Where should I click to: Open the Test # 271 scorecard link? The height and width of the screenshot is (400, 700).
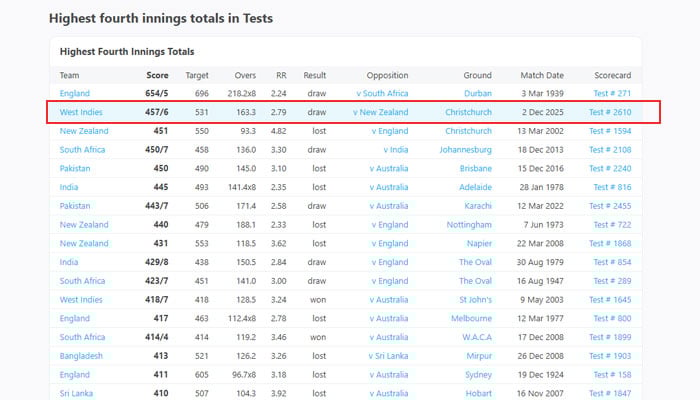tap(613, 94)
